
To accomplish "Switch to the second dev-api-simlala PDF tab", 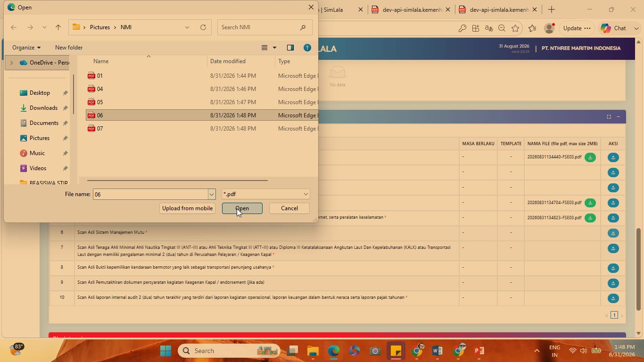I will (x=499, y=9).
